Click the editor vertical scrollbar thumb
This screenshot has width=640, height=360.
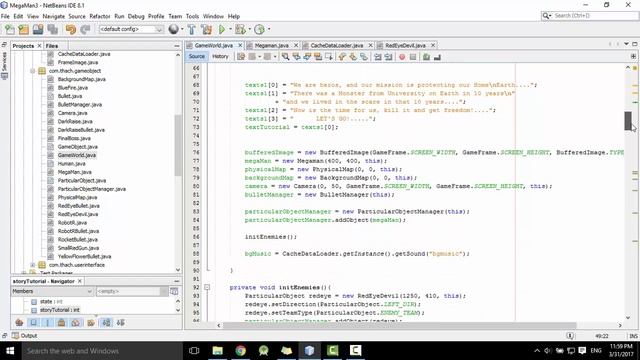[628, 121]
